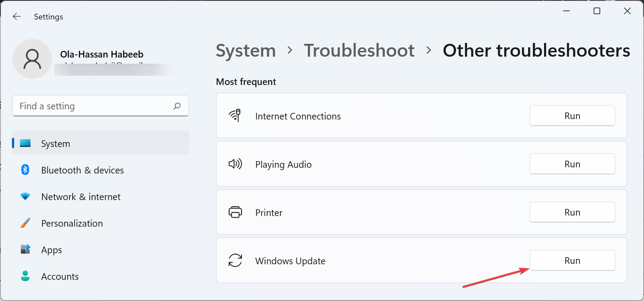This screenshot has width=644, height=301.
Task: Run the Playing Audio troubleshooter
Action: tap(572, 164)
